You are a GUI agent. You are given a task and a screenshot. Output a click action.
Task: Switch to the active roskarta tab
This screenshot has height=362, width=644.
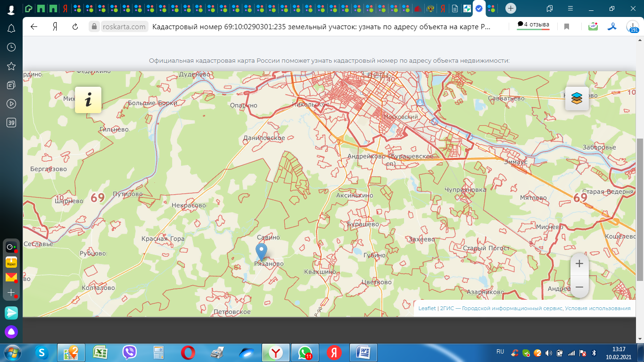(x=479, y=8)
